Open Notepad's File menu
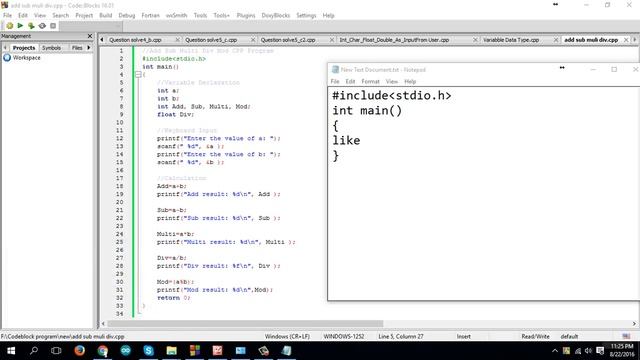The width and height of the screenshot is (640, 360). (x=335, y=81)
